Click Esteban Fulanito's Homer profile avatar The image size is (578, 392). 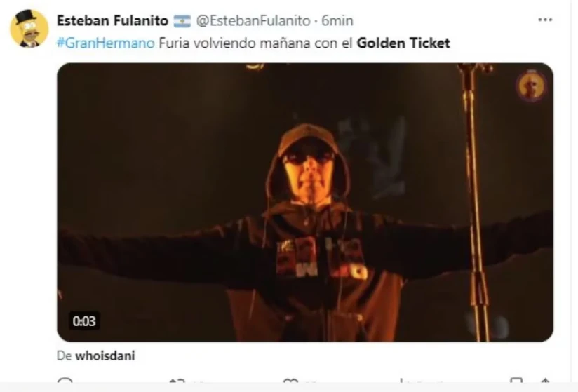point(29,28)
